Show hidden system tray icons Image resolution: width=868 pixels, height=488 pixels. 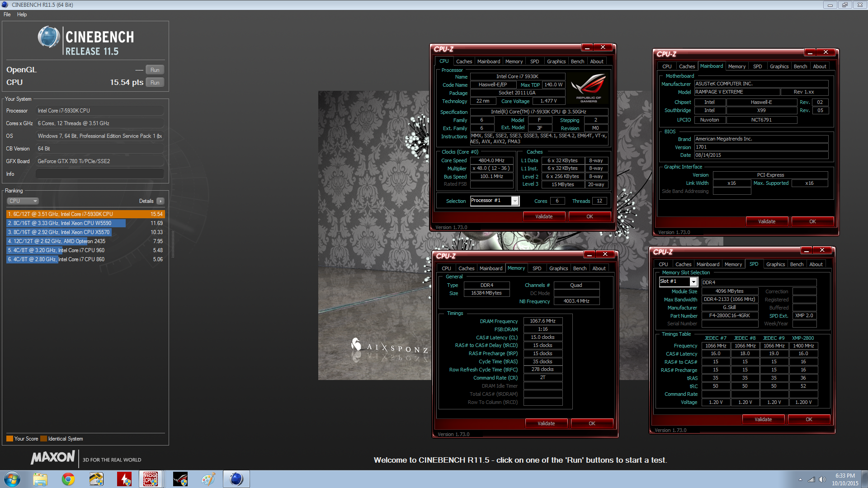(800, 479)
